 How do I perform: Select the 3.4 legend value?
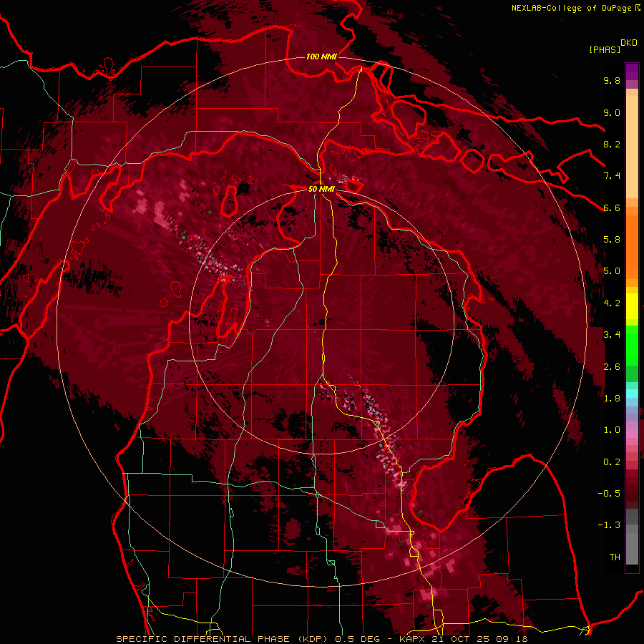tap(612, 335)
